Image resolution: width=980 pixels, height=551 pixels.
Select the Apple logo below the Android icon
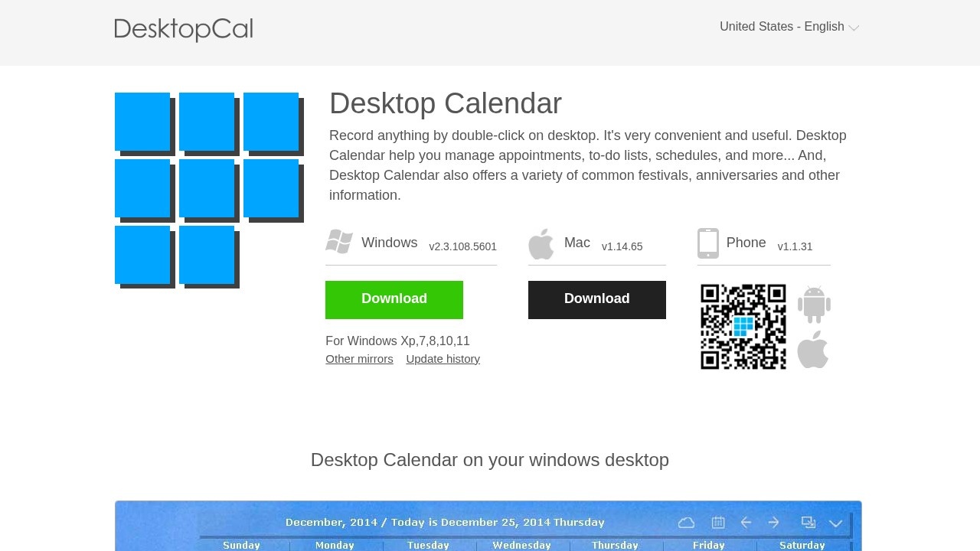coord(813,350)
